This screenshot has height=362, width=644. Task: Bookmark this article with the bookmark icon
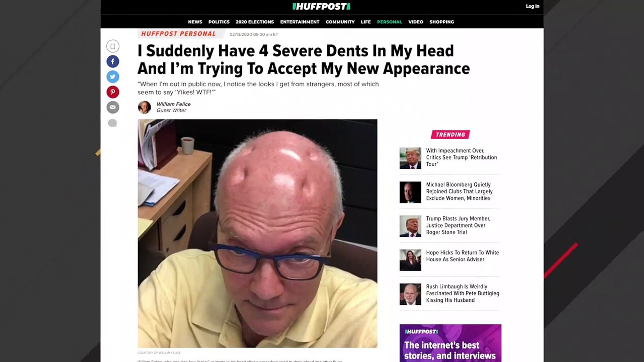pyautogui.click(x=113, y=46)
